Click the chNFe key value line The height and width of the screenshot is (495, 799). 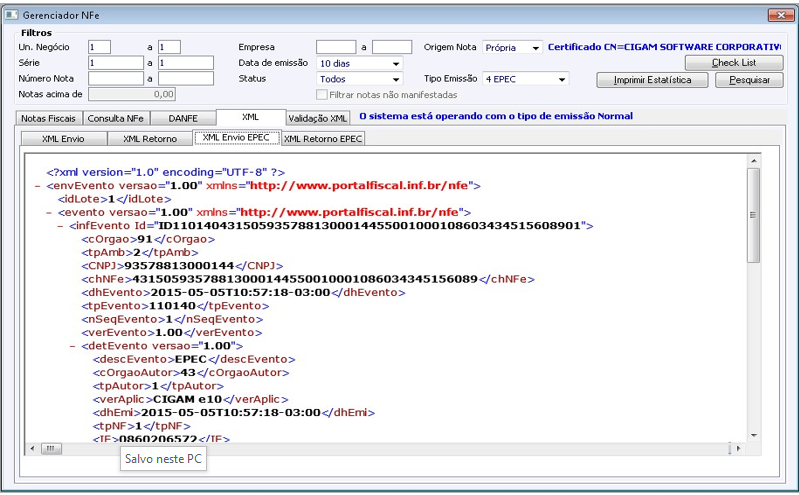click(x=308, y=279)
